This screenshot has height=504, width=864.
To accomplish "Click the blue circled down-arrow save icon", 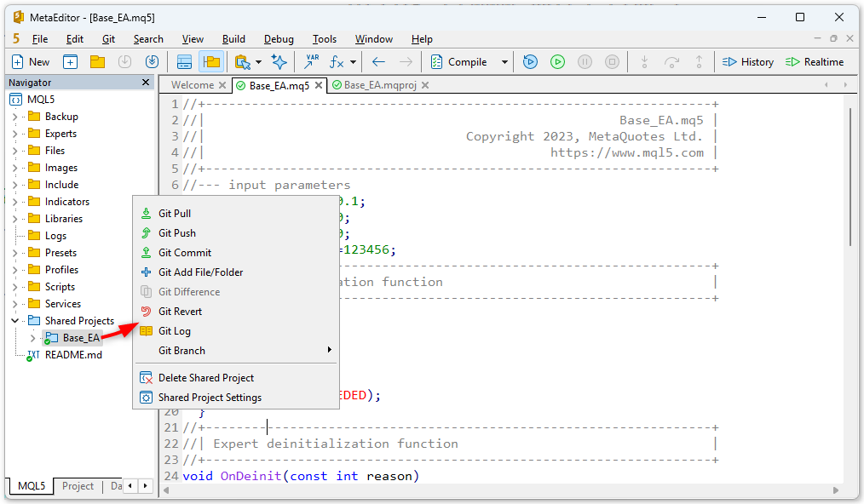I will pos(152,62).
